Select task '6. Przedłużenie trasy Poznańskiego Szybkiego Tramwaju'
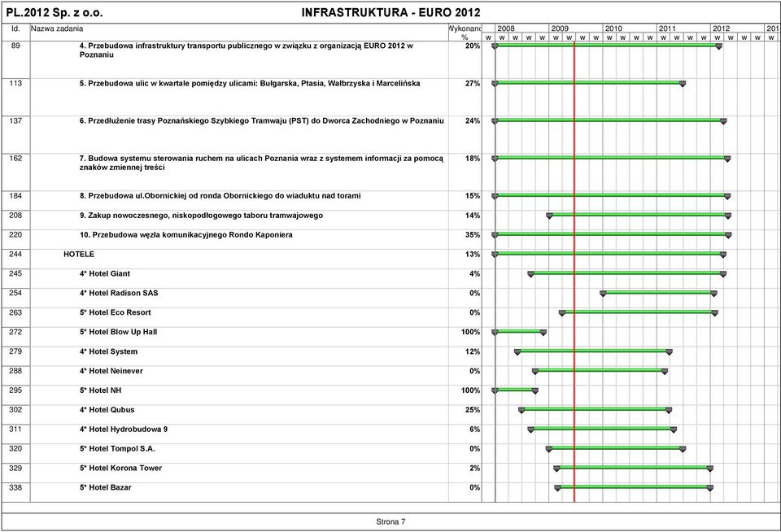Viewport: 781px width, 532px height. pos(261,120)
